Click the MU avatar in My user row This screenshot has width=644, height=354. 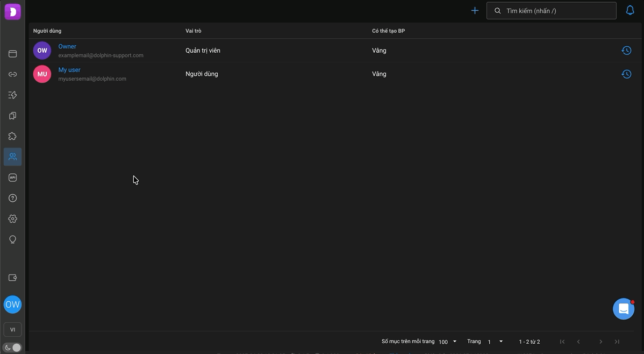pyautogui.click(x=42, y=74)
